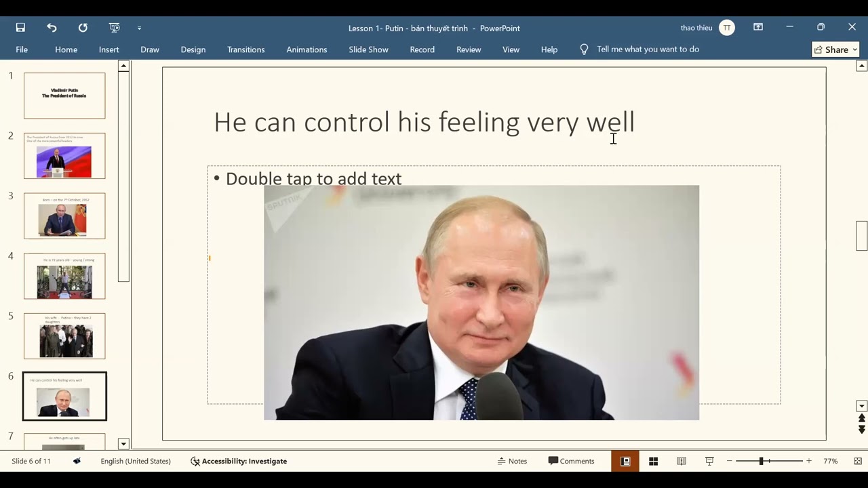The image size is (868, 488).
Task: Open the Help ribbon tab
Action: 549,49
